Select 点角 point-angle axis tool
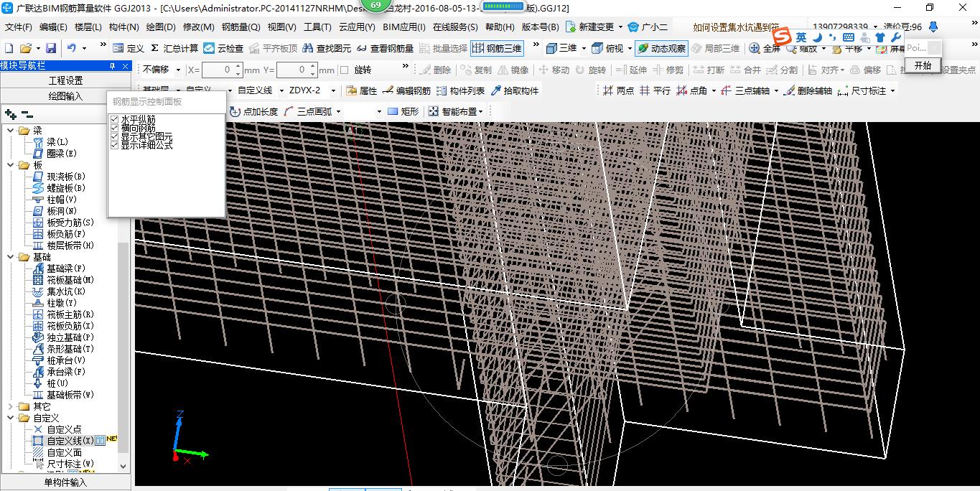Screen dimensions: 980x491 [x=692, y=90]
